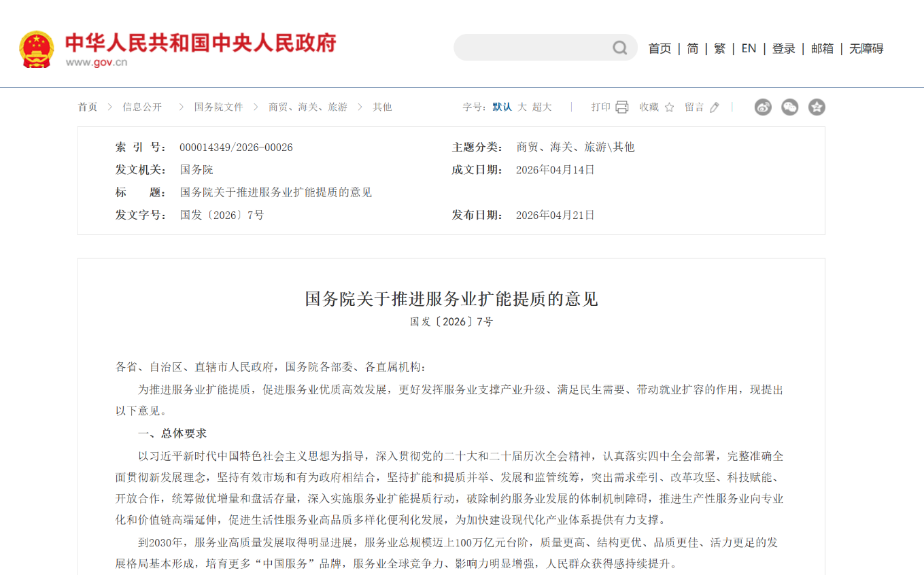
Task: Open the 国务院文件 breadcrumb link
Action: click(218, 107)
